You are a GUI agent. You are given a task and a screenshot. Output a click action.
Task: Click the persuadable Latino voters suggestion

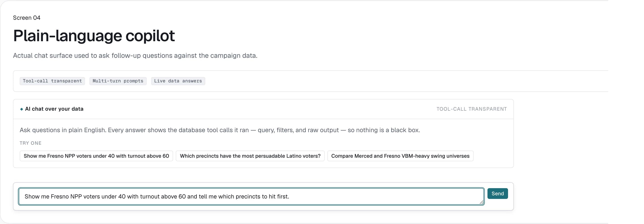[250, 156]
